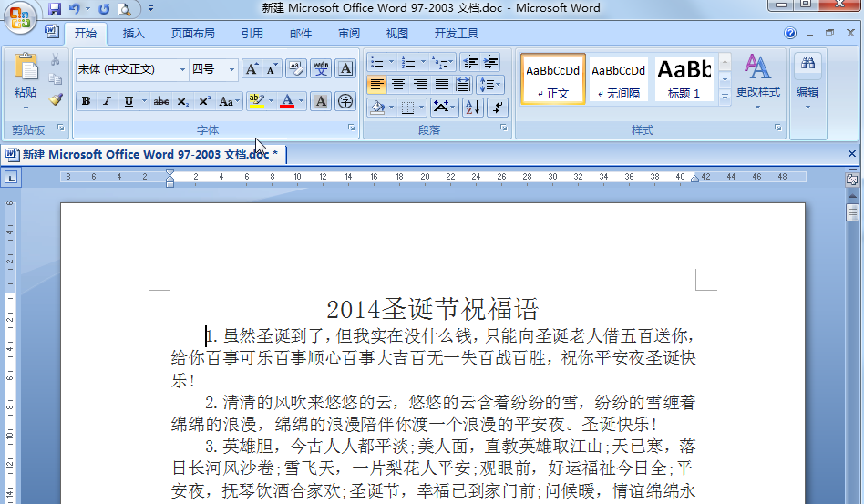This screenshot has height=504, width=864.
Task: Apply the 标题 1 style
Action: pos(684,78)
